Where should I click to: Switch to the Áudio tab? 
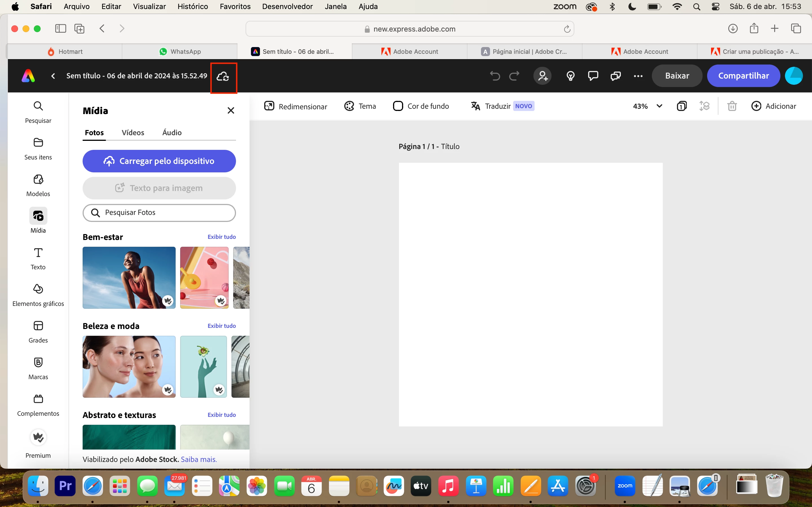click(x=172, y=133)
